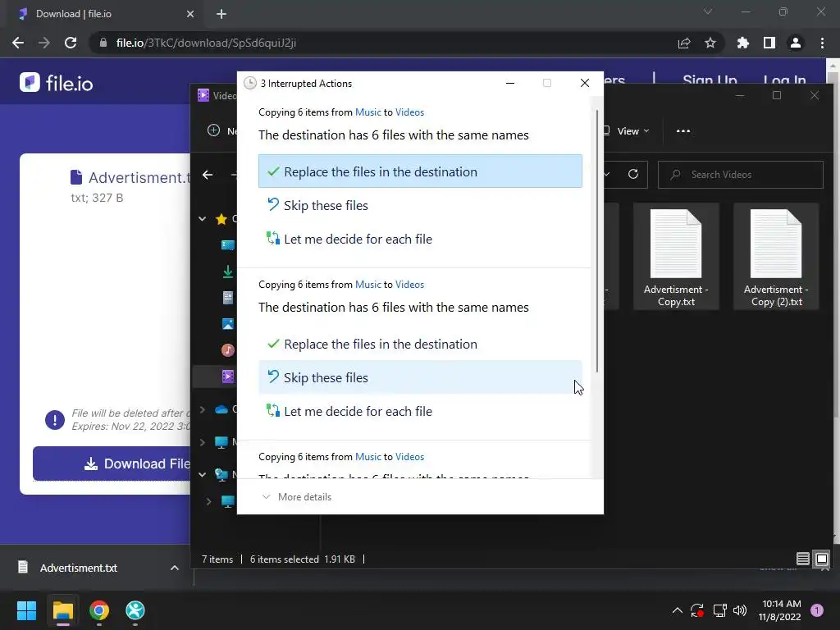
Task: Click the Log In link on file.io
Action: click(x=784, y=81)
